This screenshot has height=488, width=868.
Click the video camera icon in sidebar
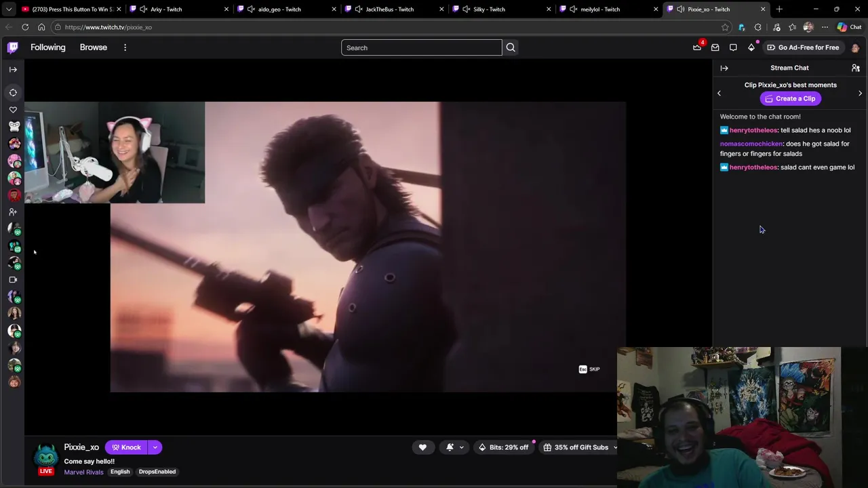coord(13,279)
